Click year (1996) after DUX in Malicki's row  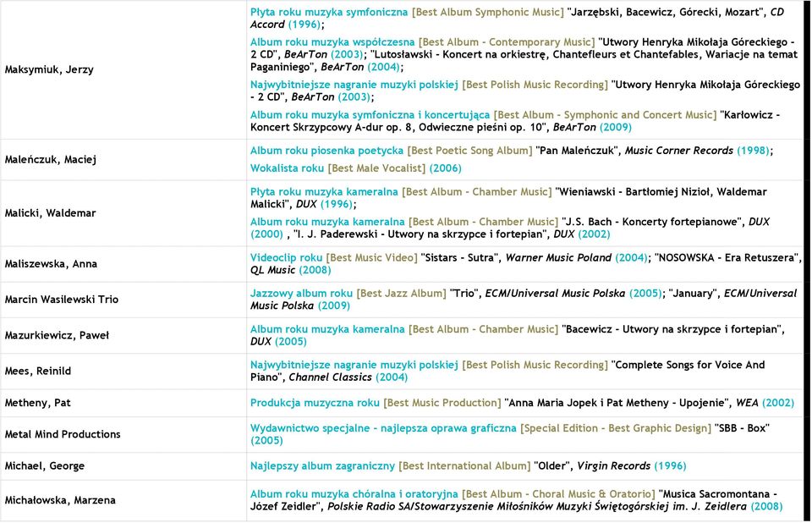[337, 204]
